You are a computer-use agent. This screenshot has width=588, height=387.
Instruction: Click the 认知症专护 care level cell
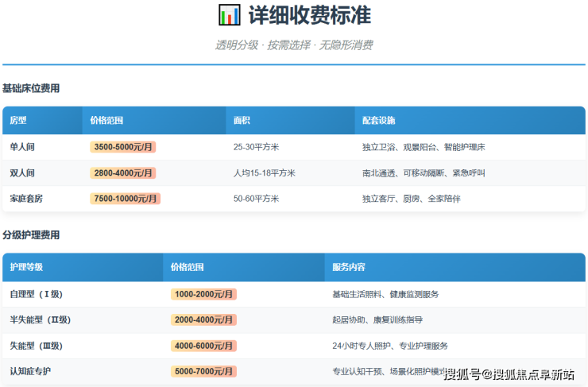click(x=31, y=371)
